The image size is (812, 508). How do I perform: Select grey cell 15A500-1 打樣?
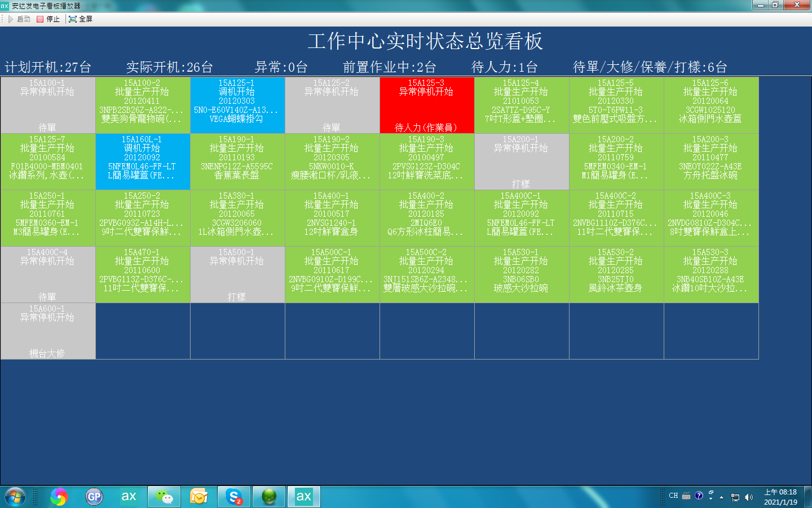point(237,274)
